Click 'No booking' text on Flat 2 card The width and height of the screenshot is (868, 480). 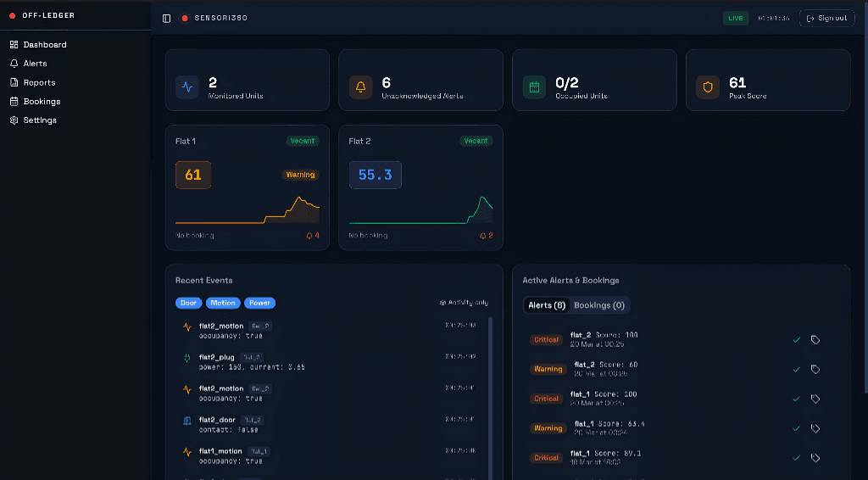(x=368, y=235)
